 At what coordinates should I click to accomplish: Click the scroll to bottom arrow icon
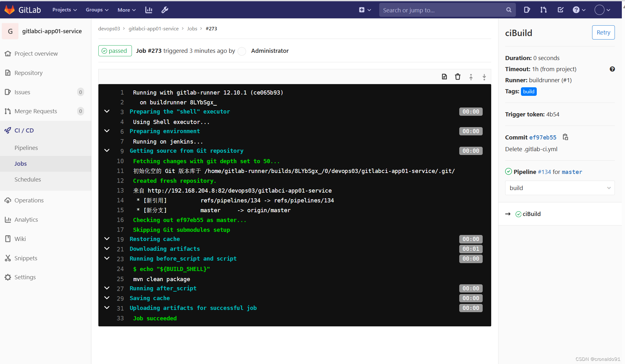click(484, 77)
